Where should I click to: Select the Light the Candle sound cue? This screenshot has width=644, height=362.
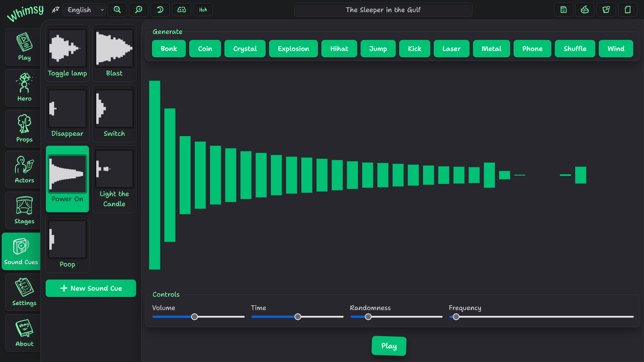click(x=114, y=179)
